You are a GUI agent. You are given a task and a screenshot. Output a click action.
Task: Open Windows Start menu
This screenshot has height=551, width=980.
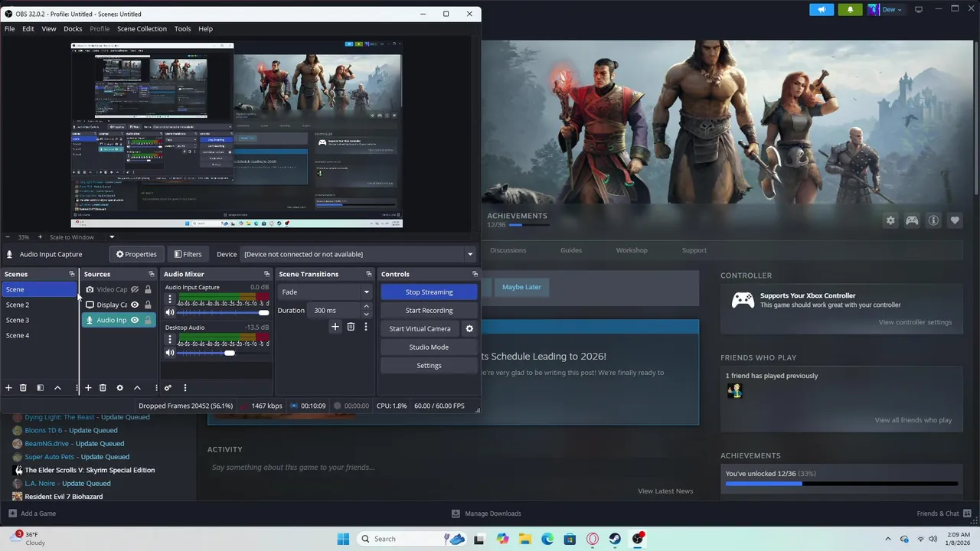pyautogui.click(x=343, y=539)
